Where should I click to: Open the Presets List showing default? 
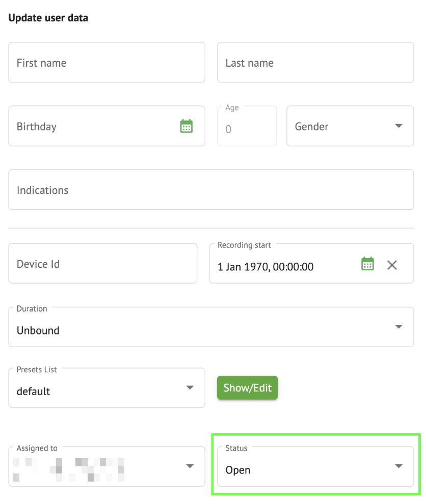[97, 391]
